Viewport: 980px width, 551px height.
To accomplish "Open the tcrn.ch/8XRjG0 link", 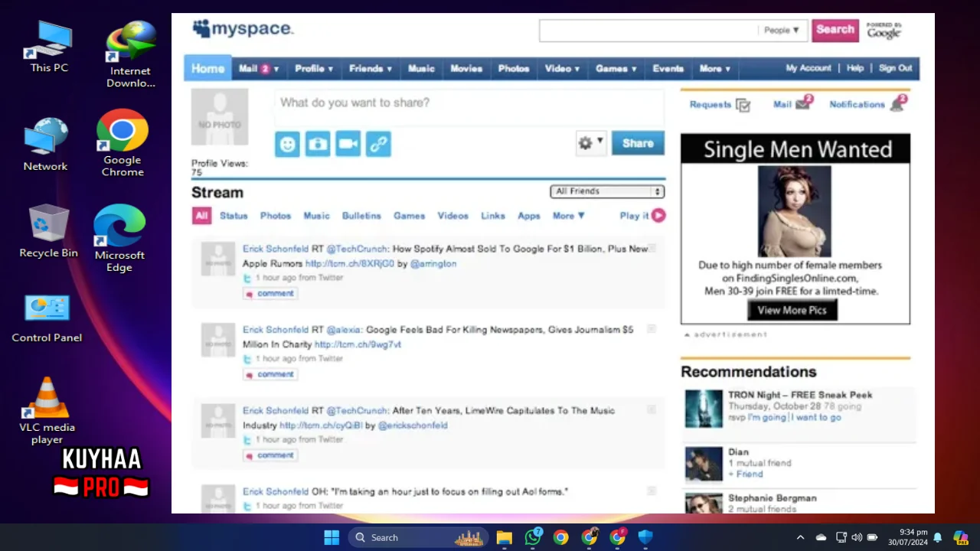I will (350, 263).
